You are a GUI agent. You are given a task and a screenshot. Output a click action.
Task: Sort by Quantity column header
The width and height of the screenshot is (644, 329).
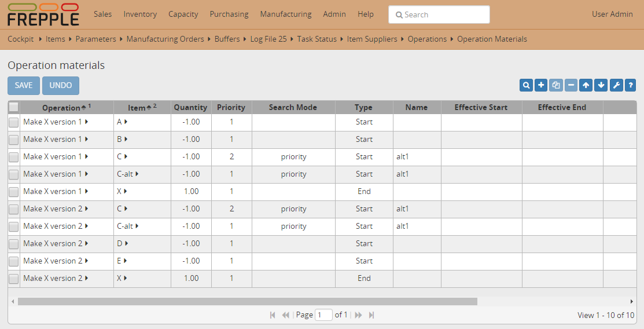coord(190,107)
